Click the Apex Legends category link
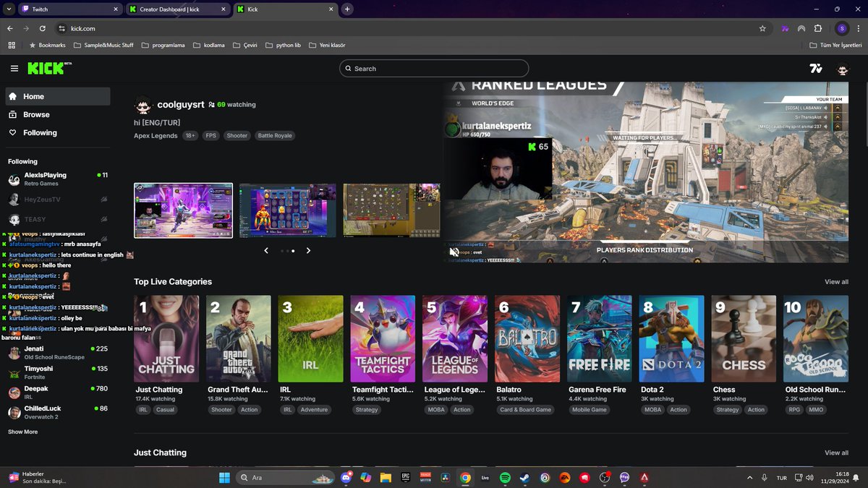Viewport: 868px width, 488px height. tap(156, 135)
